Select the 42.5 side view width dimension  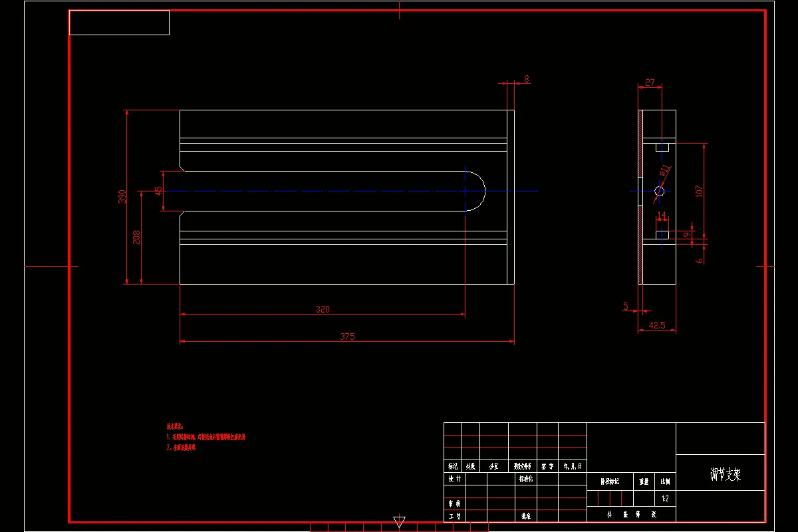657,326
